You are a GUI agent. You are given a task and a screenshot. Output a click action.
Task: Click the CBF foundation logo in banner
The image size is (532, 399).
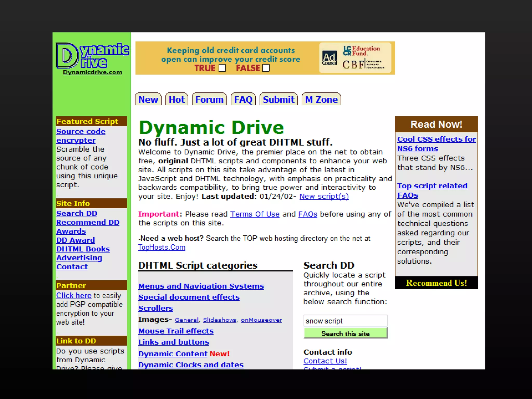click(x=363, y=64)
